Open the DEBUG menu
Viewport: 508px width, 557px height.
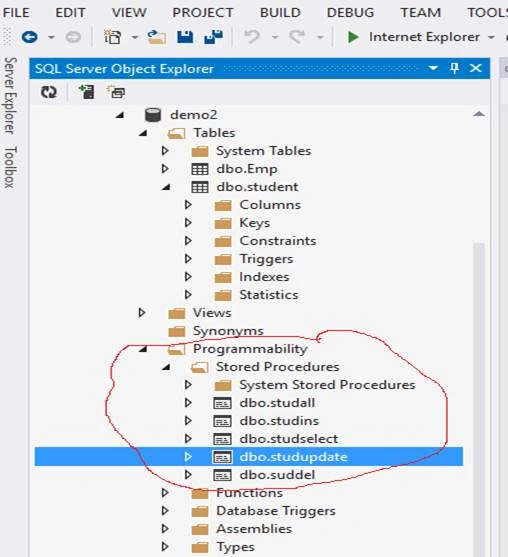[350, 13]
